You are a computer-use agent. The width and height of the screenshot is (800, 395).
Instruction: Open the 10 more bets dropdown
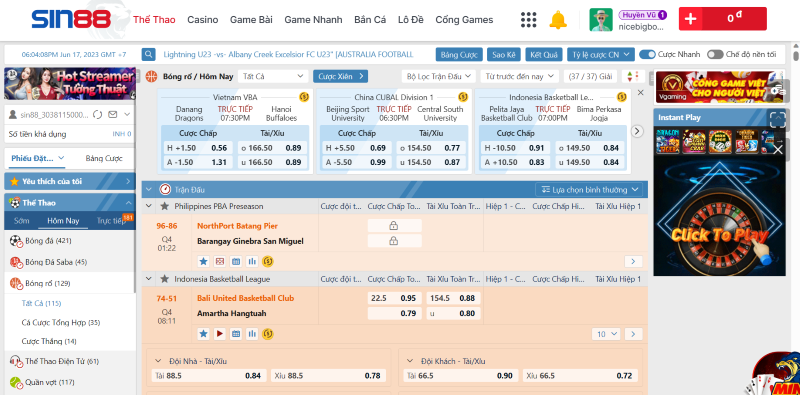click(x=606, y=334)
